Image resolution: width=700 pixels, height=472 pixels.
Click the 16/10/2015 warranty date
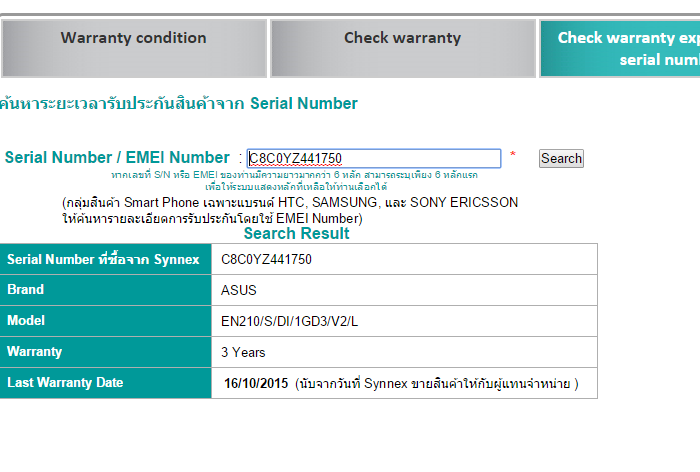coord(256,383)
